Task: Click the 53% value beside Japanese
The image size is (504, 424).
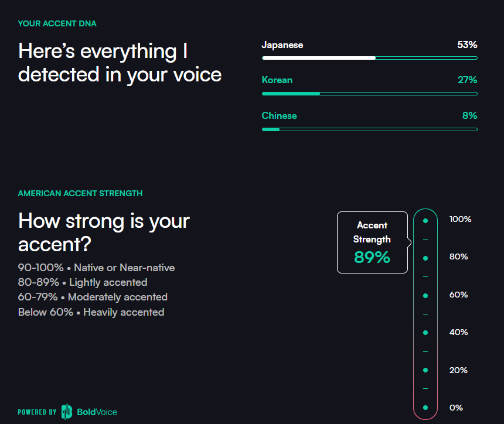Action: pyautogui.click(x=467, y=45)
